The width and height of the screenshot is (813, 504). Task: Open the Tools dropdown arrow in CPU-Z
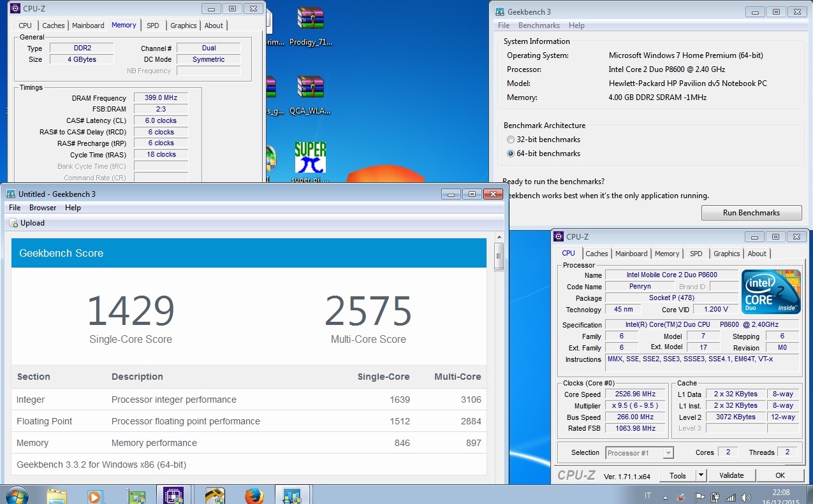pos(701,475)
